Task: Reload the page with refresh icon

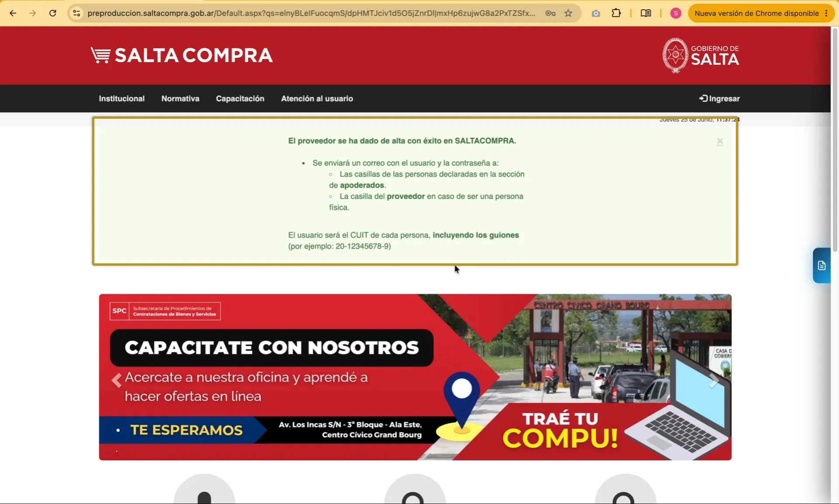Action: (x=53, y=13)
